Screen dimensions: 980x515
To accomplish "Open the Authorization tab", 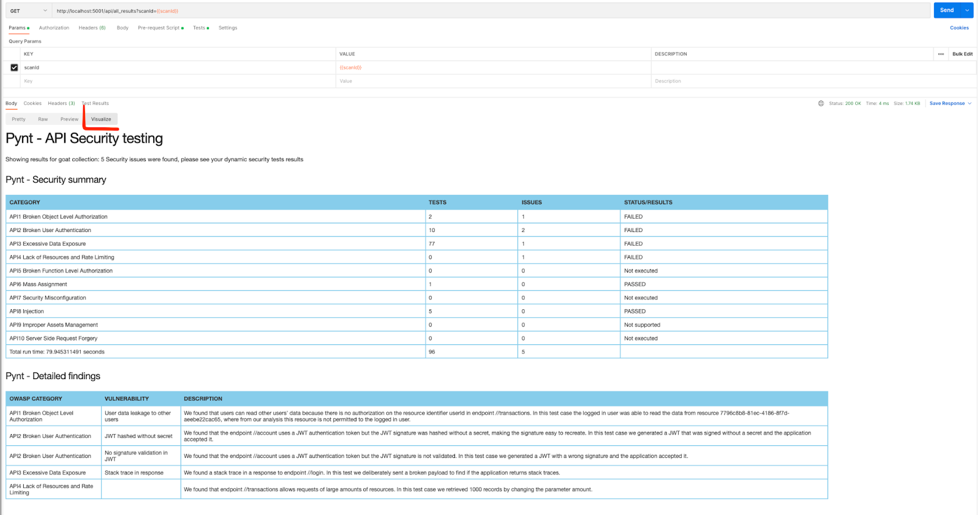I will pos(54,28).
